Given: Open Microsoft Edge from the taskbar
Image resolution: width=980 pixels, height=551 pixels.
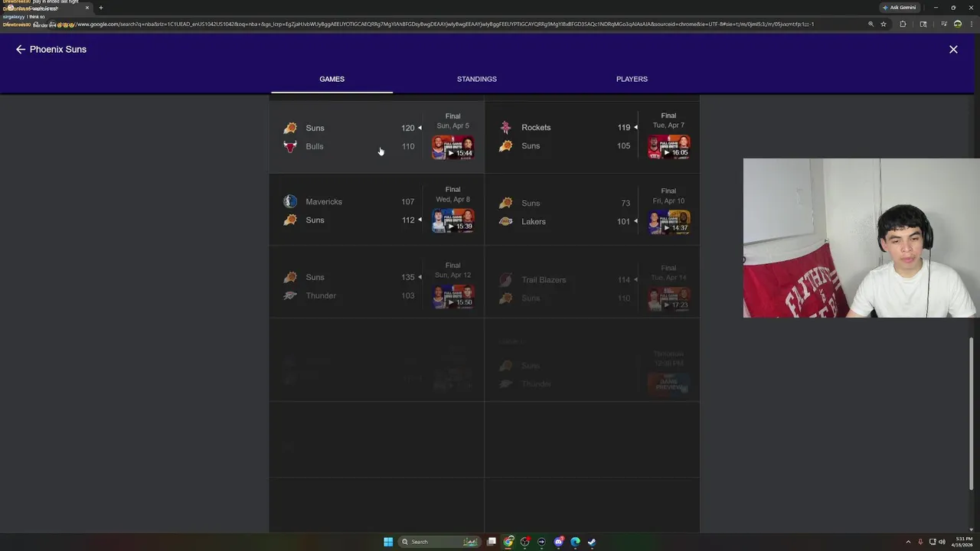Looking at the screenshot, I should (576, 542).
